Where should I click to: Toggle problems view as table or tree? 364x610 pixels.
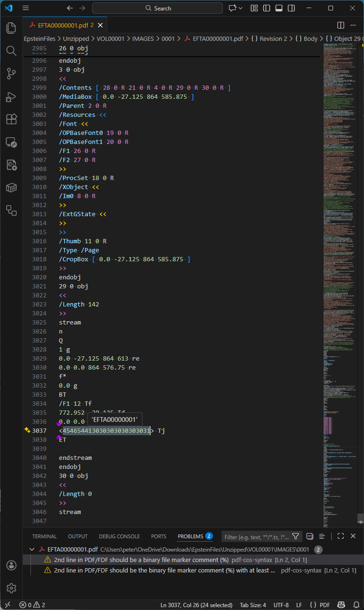(322, 536)
